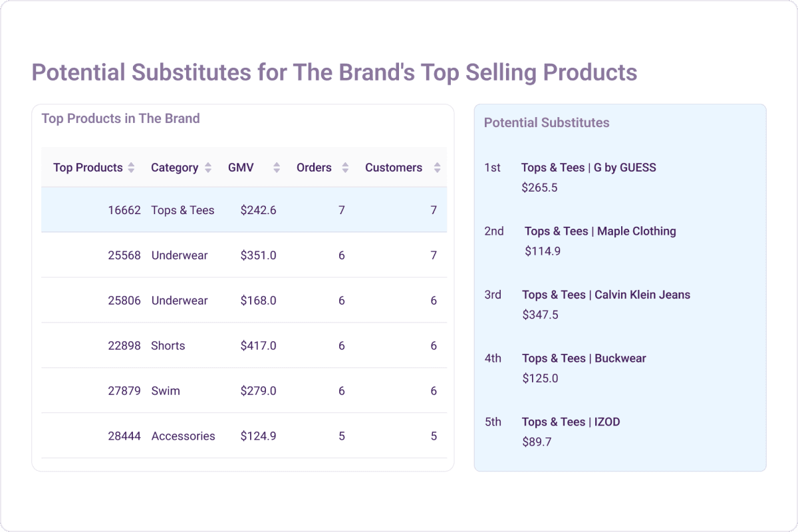
Task: Open Tops & Tees | G by GUESS substitute
Action: tap(589, 168)
